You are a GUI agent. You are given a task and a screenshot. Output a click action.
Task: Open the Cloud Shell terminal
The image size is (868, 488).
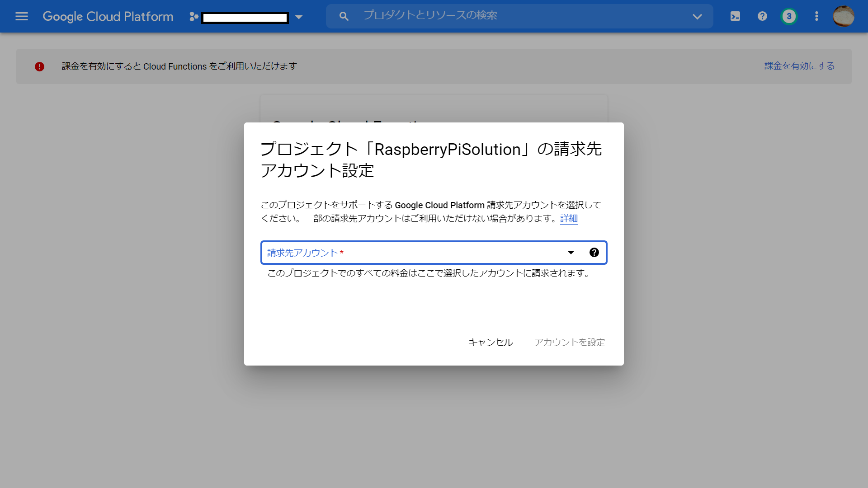click(735, 16)
